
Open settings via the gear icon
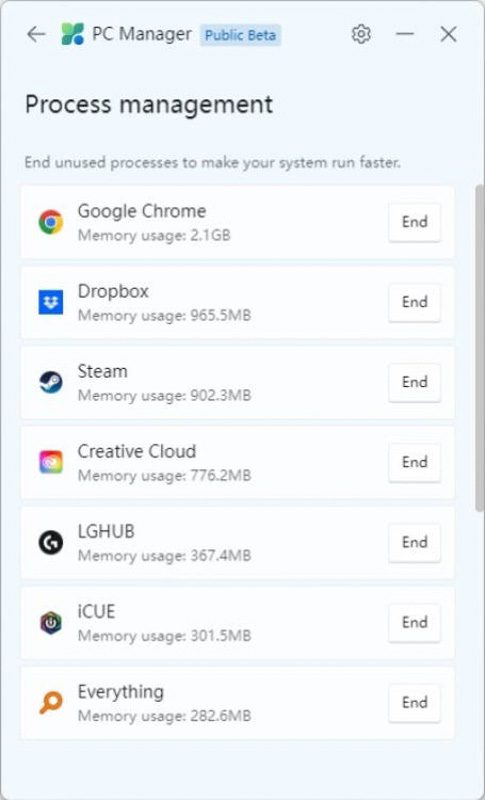tap(361, 34)
